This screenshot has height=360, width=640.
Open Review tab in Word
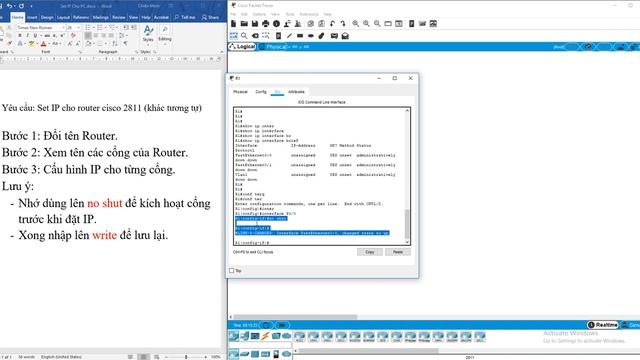[119, 18]
